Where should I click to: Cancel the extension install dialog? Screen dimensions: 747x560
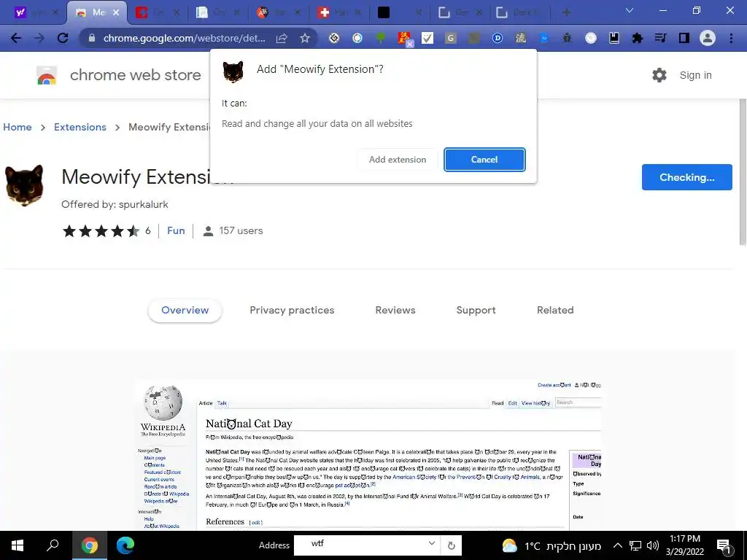484,160
